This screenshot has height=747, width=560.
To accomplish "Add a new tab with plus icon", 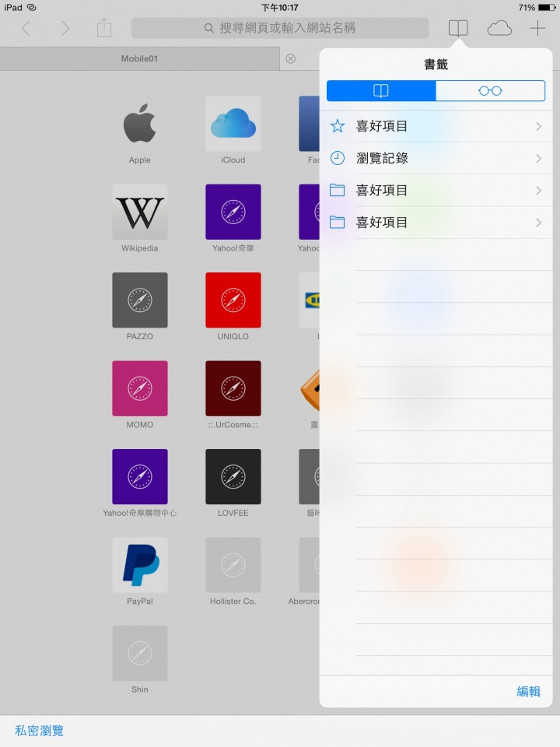I will 537,28.
